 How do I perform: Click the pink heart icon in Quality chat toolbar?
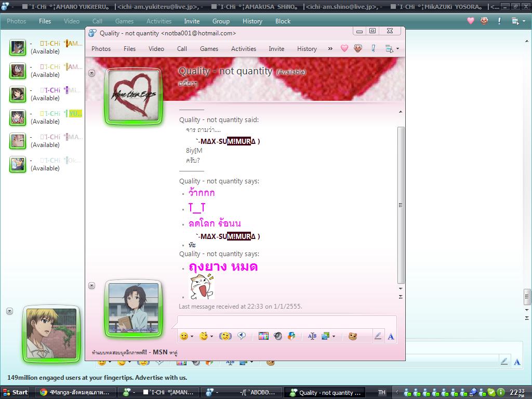point(344,48)
